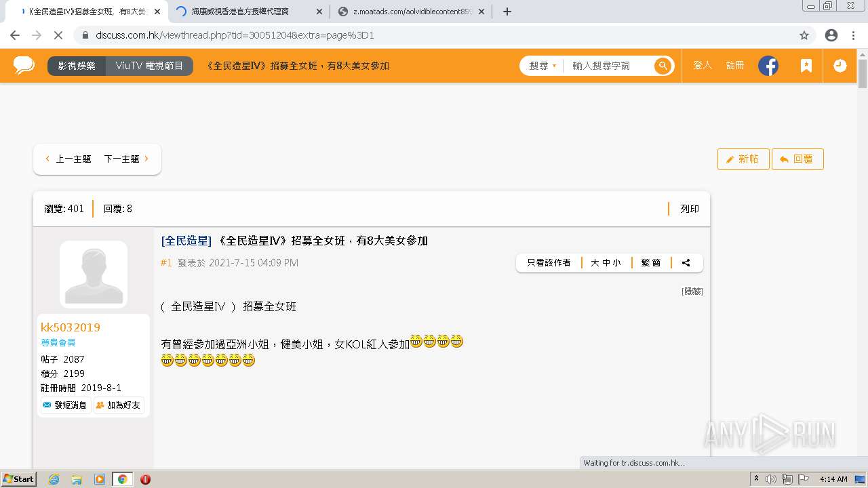
Task: Click the header thread title text
Action: click(x=297, y=66)
